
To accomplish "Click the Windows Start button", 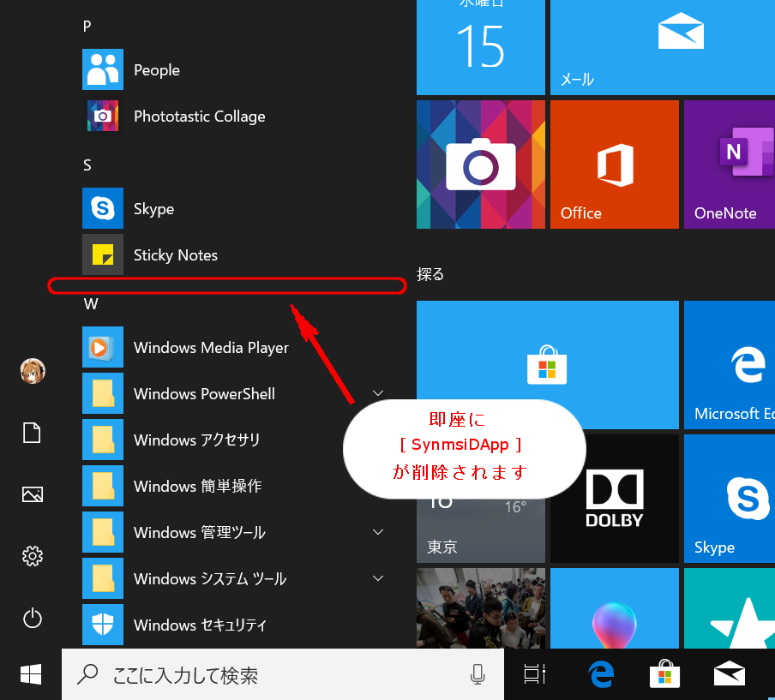I will pyautogui.click(x=31, y=674).
